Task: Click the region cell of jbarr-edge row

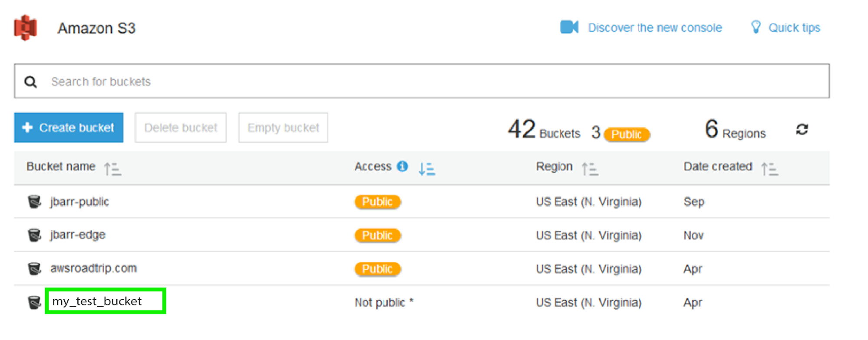Action: coord(588,235)
